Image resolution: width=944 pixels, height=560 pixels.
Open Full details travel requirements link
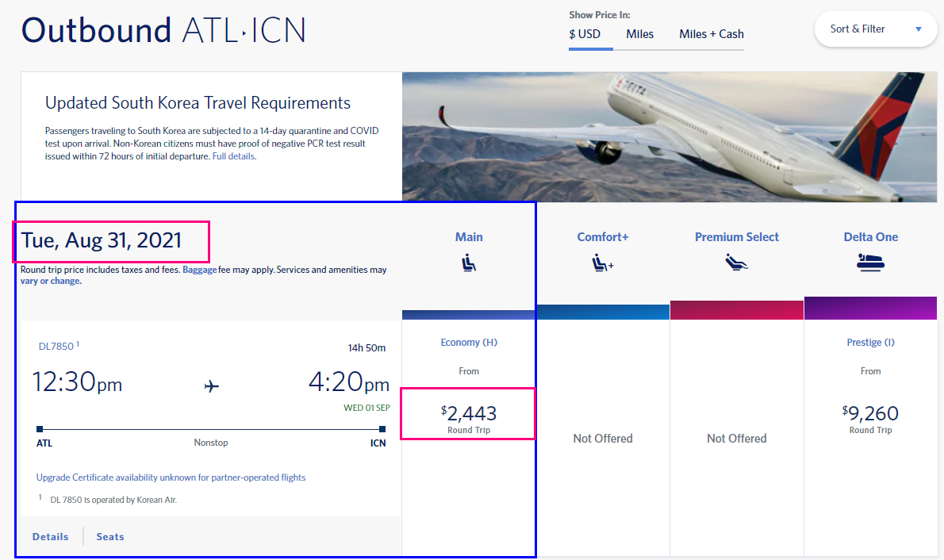pyautogui.click(x=233, y=156)
